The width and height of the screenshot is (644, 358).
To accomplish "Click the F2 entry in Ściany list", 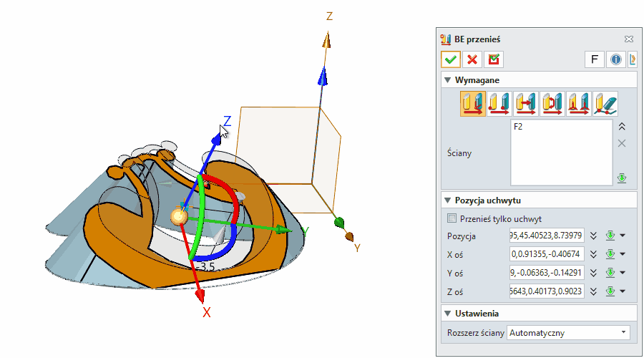I will click(519, 127).
